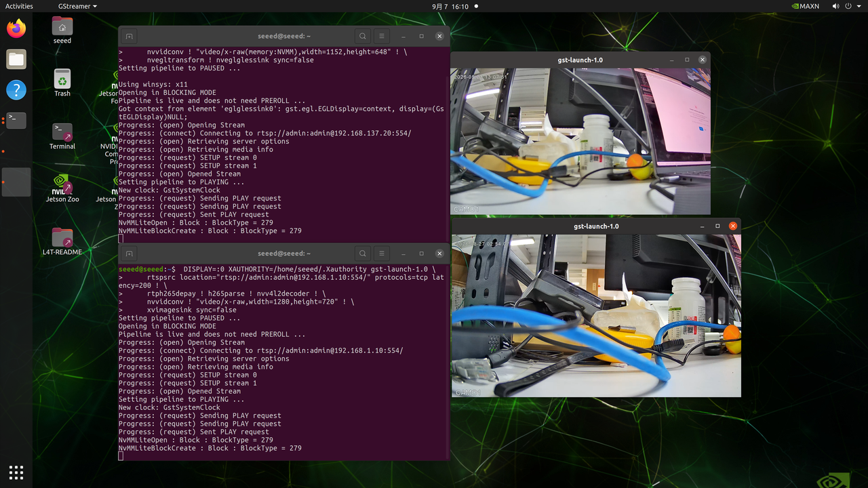868x488 pixels.
Task: Click search icon in upper terminal
Action: [363, 37]
